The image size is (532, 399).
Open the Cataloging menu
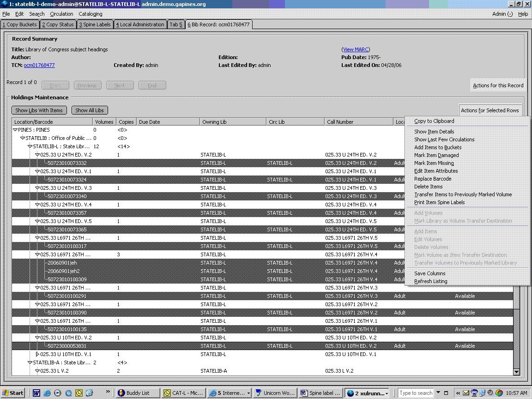[90, 14]
